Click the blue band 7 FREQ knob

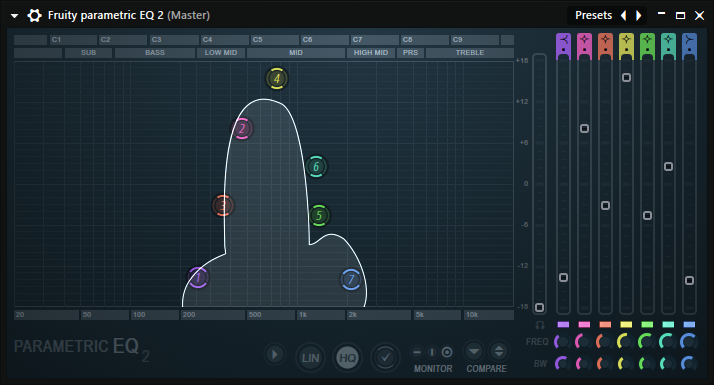click(x=688, y=341)
